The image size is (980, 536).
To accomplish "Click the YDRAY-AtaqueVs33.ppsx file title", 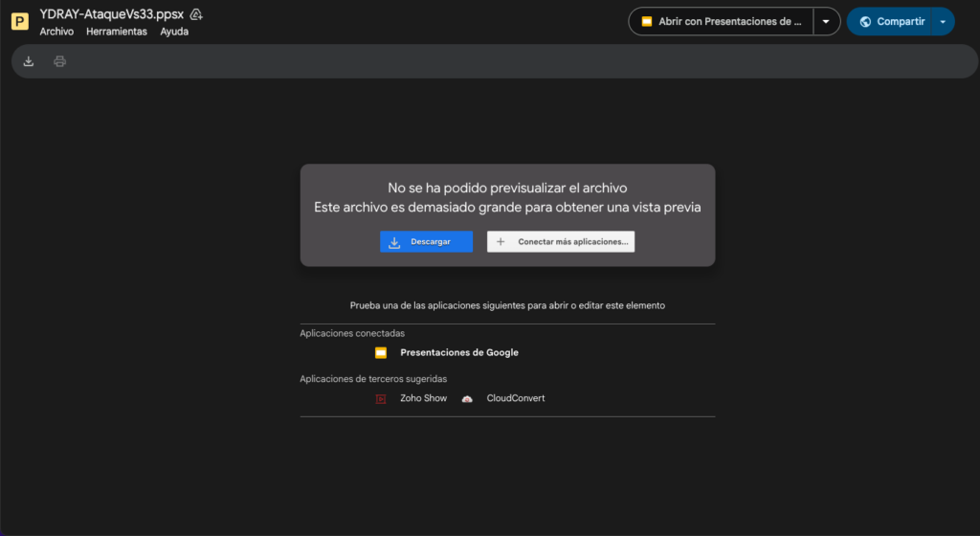I will coord(111,15).
